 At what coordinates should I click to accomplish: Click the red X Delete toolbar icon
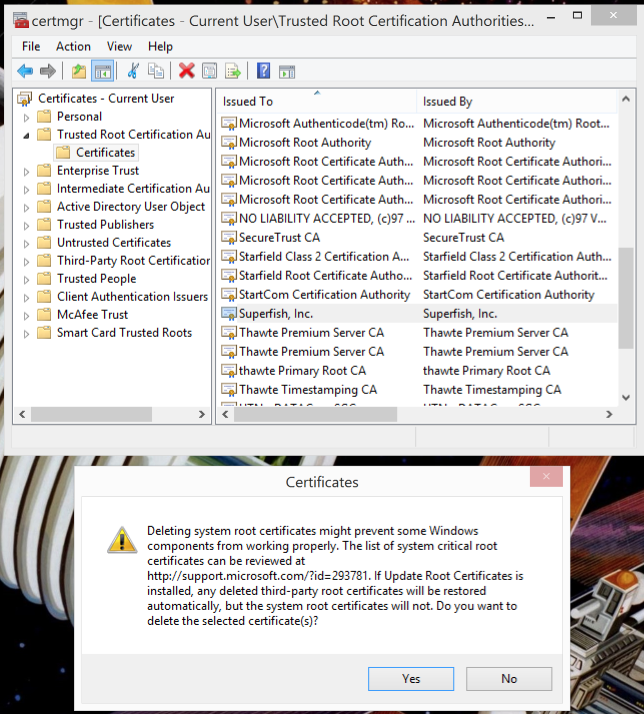click(x=186, y=71)
